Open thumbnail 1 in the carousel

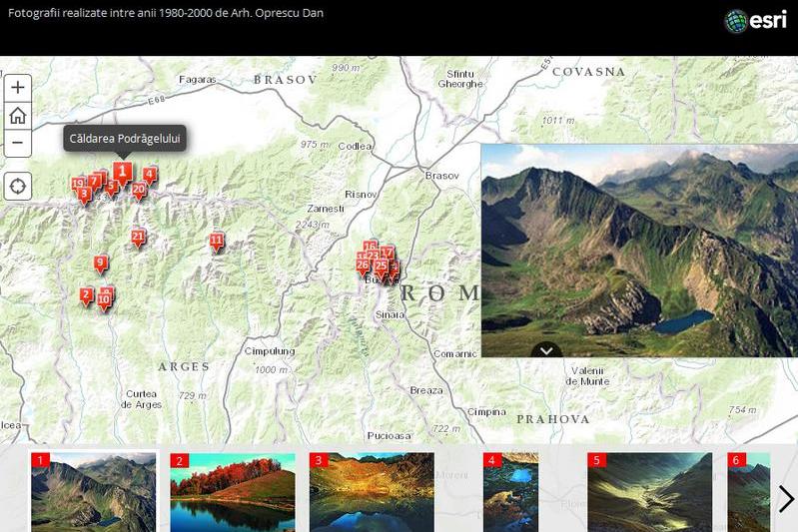[94, 492]
